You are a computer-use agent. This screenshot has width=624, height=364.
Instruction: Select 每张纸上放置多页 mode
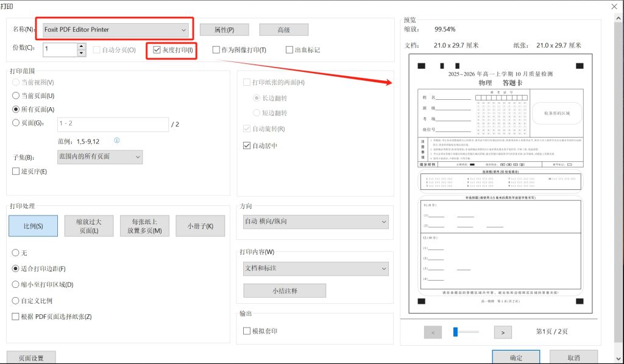click(x=142, y=226)
